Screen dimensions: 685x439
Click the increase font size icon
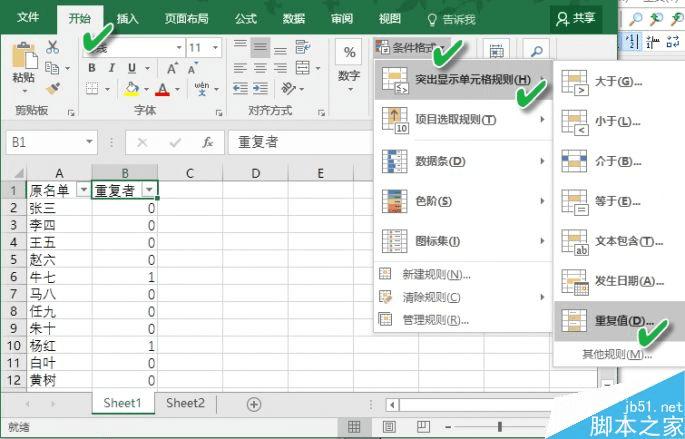coord(172,69)
